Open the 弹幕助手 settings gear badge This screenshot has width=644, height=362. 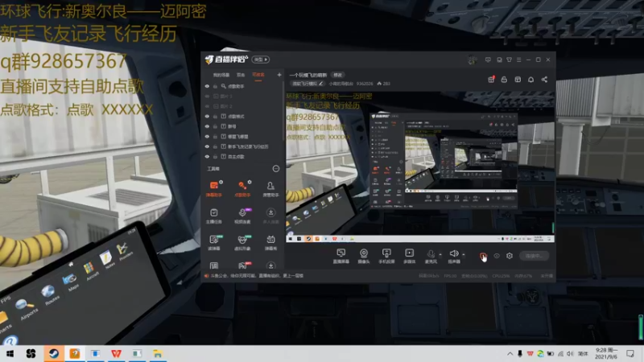pyautogui.click(x=221, y=182)
